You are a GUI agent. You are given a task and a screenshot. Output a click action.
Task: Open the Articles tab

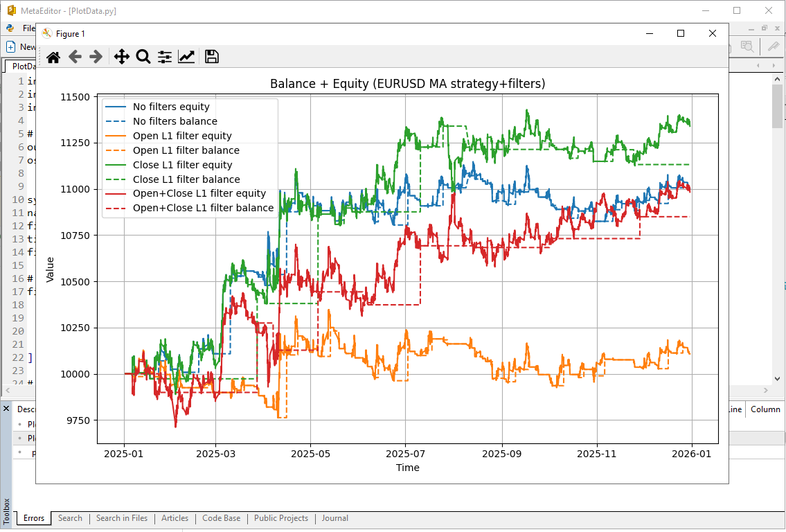[x=175, y=518]
